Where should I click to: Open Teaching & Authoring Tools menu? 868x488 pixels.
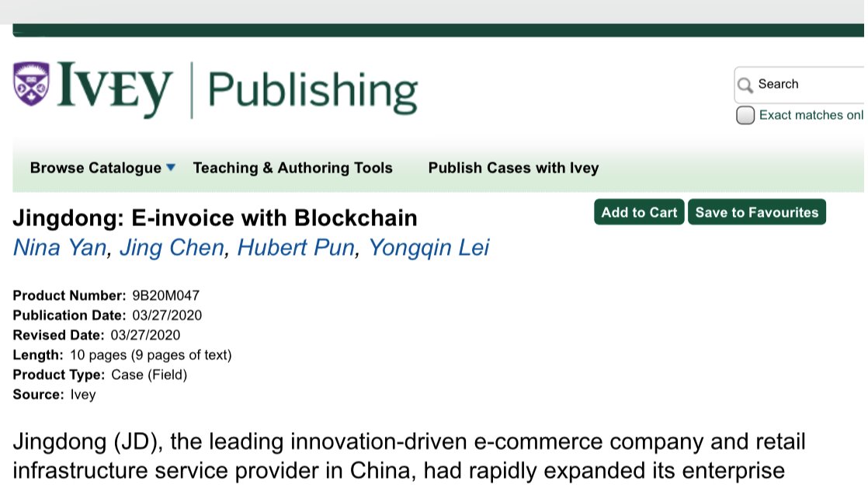pos(293,168)
